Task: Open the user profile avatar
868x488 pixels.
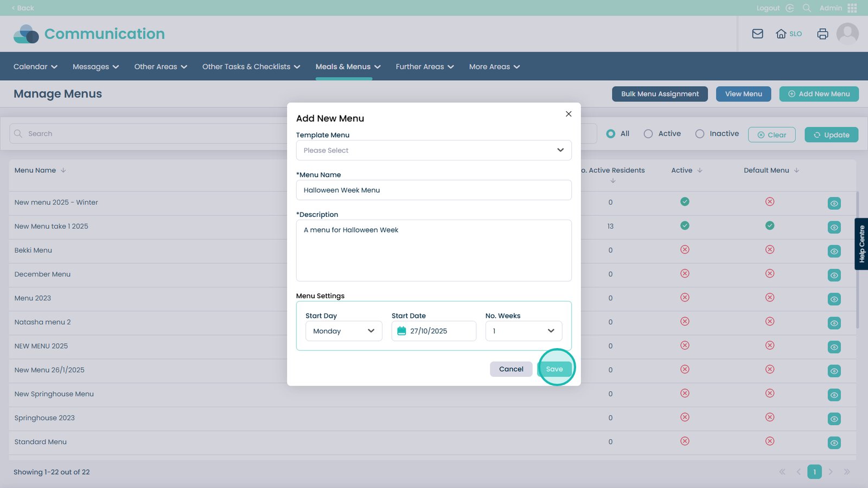Action: coord(847,34)
